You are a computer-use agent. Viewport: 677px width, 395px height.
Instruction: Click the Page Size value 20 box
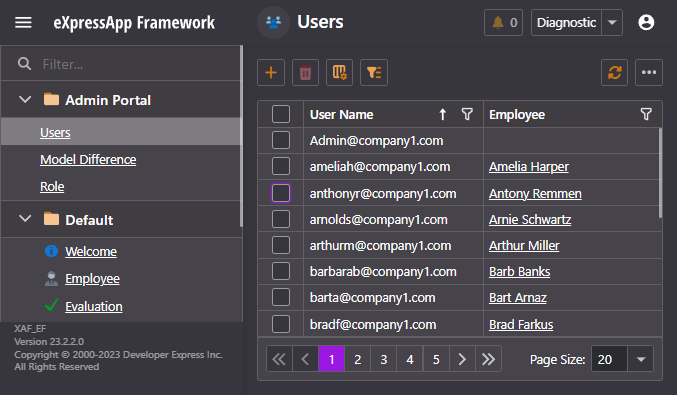click(x=609, y=359)
